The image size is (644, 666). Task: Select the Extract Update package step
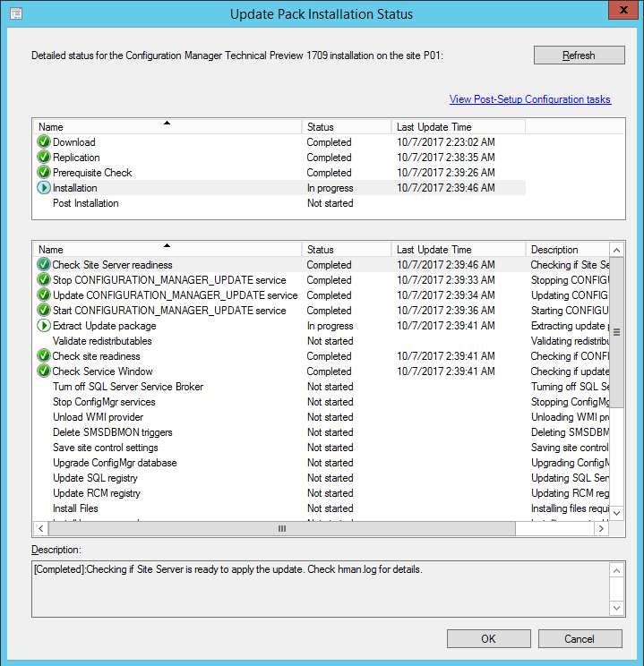tap(322, 326)
